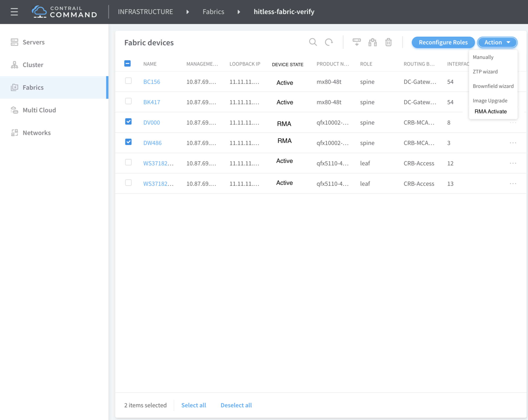The height and width of the screenshot is (420, 528).
Task: Click the hitless-fabric-verify breadcrumb title
Action: (x=284, y=12)
